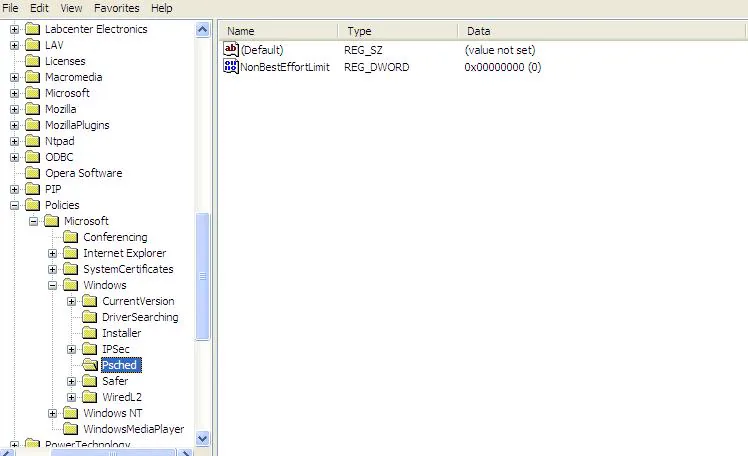Expand the Safer key
748x456 pixels.
click(72, 381)
